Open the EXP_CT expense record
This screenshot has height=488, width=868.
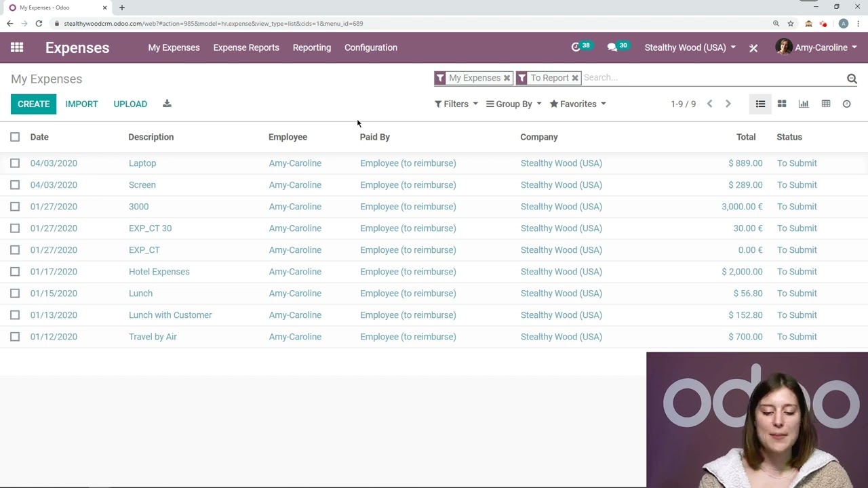coord(144,250)
